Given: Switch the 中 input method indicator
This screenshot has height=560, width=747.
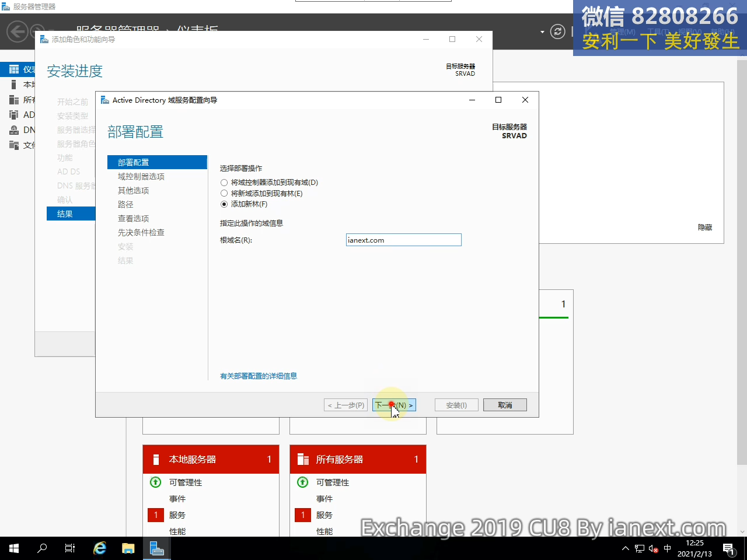Looking at the screenshot, I should 668,548.
